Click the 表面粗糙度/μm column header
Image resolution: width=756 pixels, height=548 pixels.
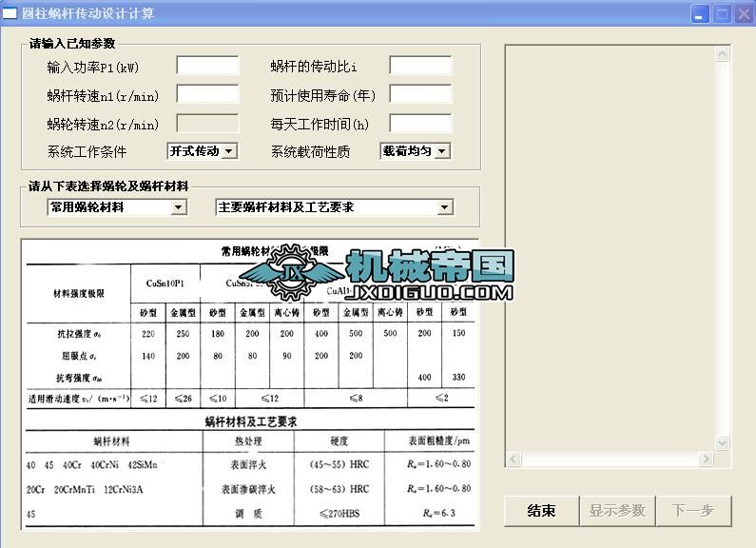(438, 440)
